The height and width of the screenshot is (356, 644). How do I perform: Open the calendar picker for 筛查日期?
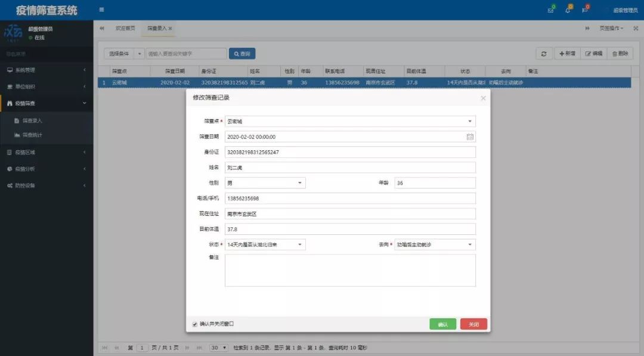point(470,137)
